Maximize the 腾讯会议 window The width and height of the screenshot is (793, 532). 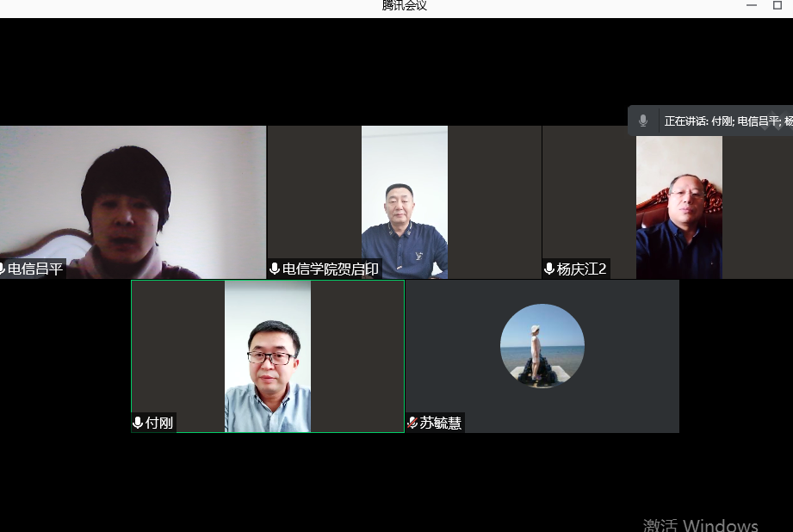(x=778, y=5)
